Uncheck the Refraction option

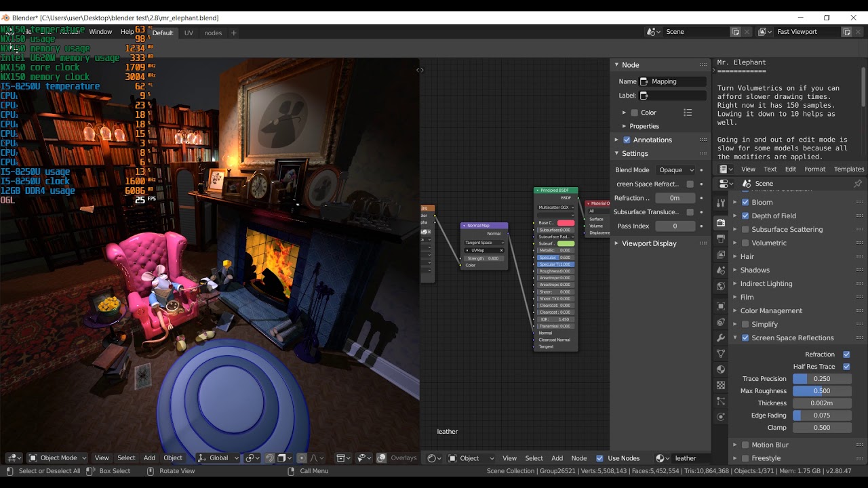pyautogui.click(x=846, y=354)
